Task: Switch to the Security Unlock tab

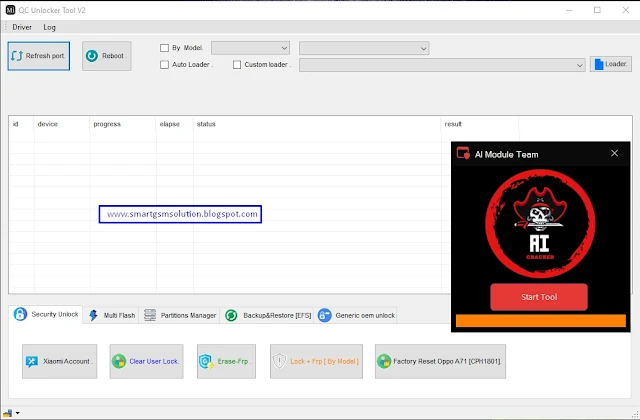Action: 46,314
